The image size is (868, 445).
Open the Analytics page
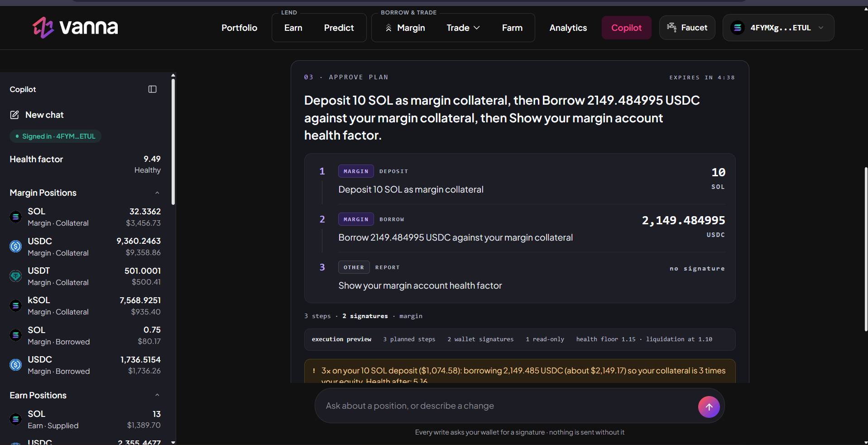[x=568, y=28]
